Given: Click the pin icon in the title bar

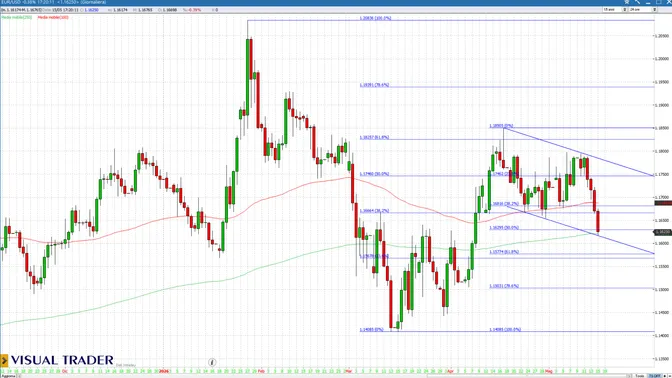Looking at the screenshot, I should point(627,2).
